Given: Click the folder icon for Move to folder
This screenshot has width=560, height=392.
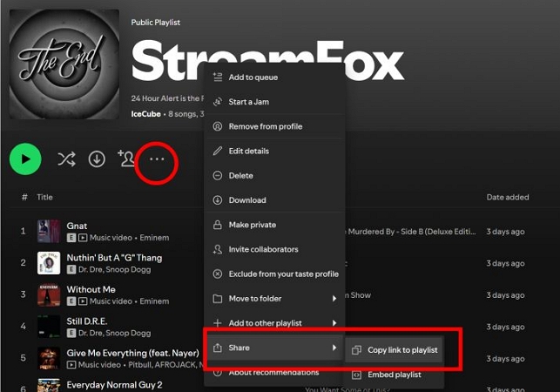Looking at the screenshot, I should pos(218,299).
